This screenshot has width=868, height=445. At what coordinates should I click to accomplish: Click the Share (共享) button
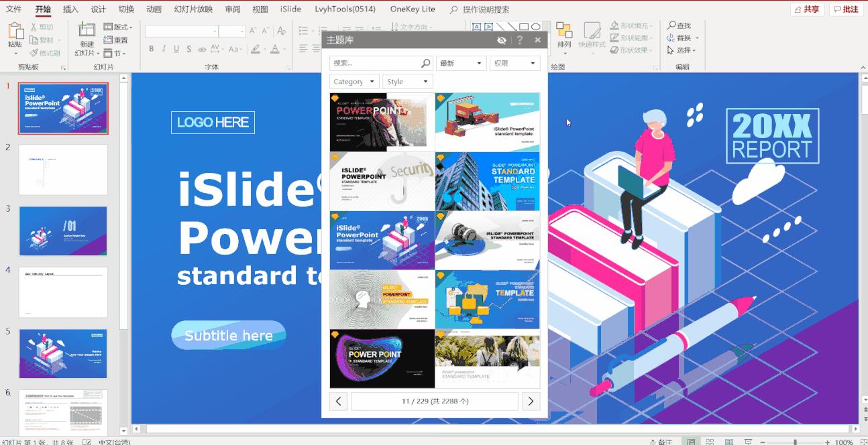807,9
